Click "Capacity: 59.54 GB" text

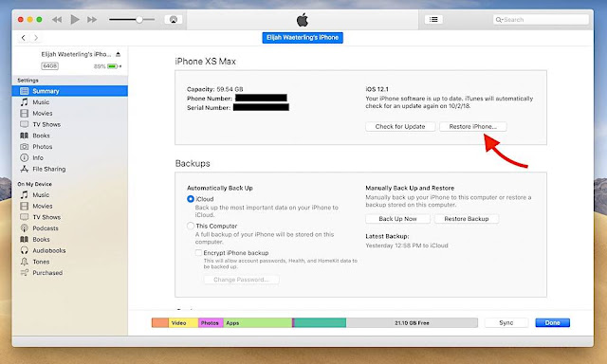pyautogui.click(x=215, y=89)
